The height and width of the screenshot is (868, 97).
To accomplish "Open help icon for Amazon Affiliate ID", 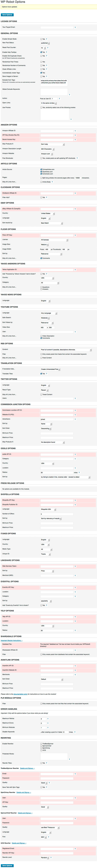I will pos(75,131).
